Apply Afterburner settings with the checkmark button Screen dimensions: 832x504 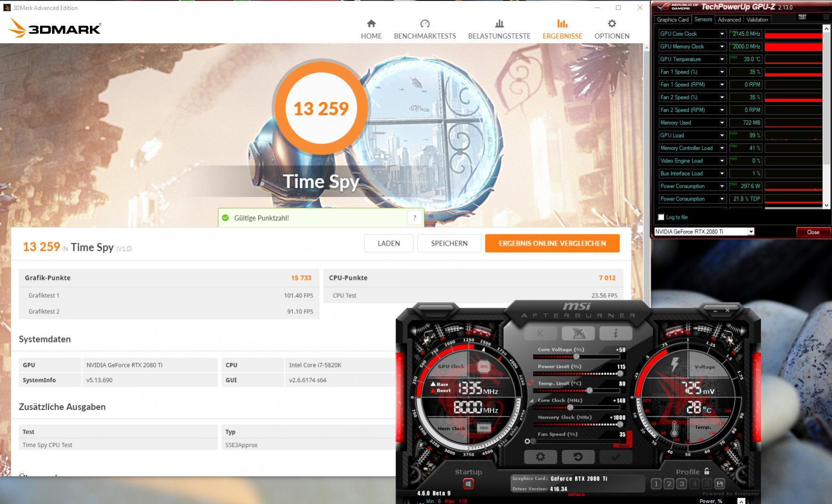[615, 456]
